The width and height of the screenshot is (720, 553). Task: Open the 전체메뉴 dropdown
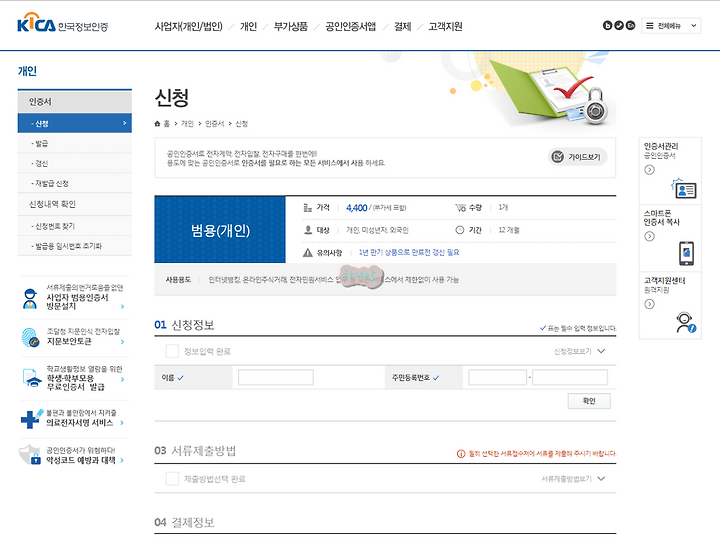(671, 26)
